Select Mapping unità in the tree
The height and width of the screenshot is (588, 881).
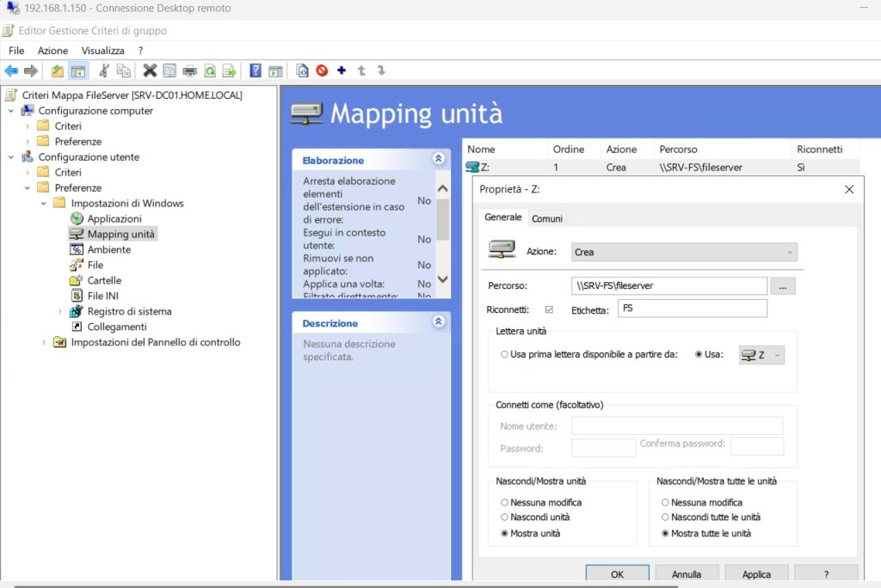tap(121, 234)
